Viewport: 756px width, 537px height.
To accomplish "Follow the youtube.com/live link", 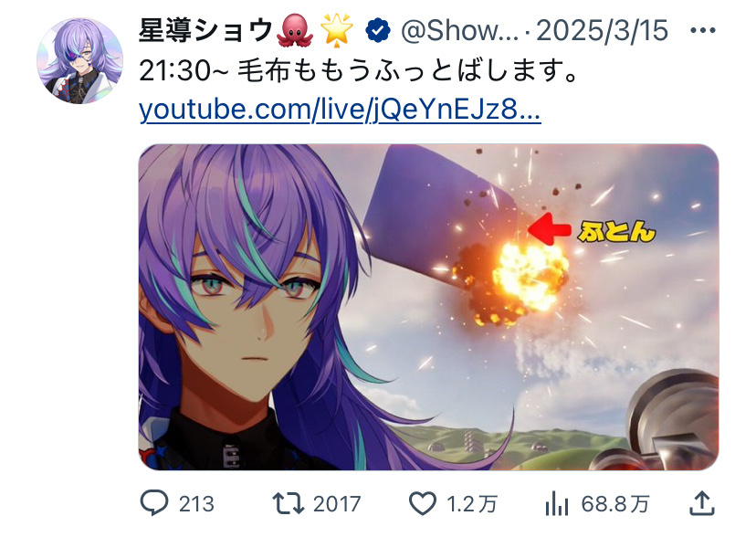I will click(340, 109).
